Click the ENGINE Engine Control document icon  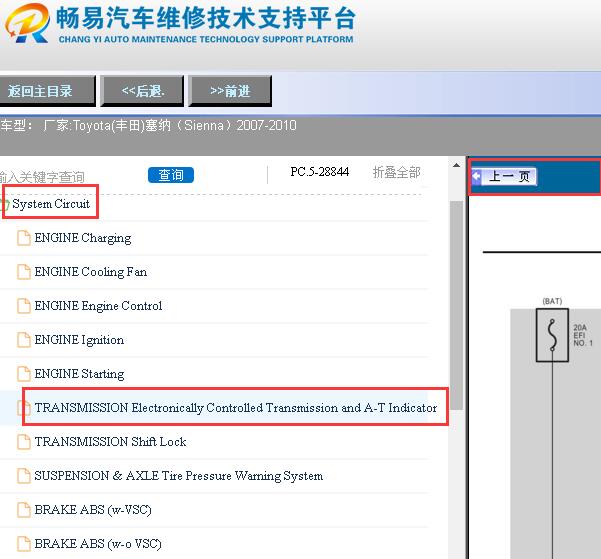(x=24, y=306)
